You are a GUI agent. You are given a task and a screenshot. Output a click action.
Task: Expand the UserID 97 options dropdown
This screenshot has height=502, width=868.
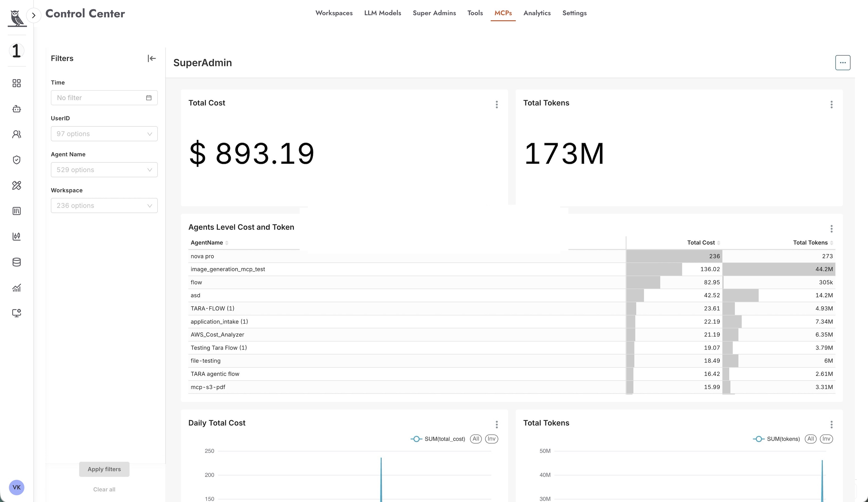(104, 134)
